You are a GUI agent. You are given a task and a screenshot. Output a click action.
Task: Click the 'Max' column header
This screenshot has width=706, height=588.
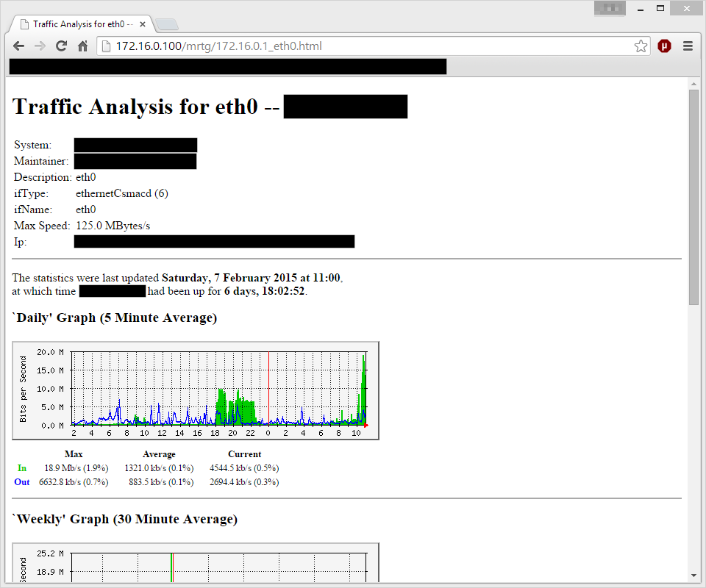[x=74, y=454]
